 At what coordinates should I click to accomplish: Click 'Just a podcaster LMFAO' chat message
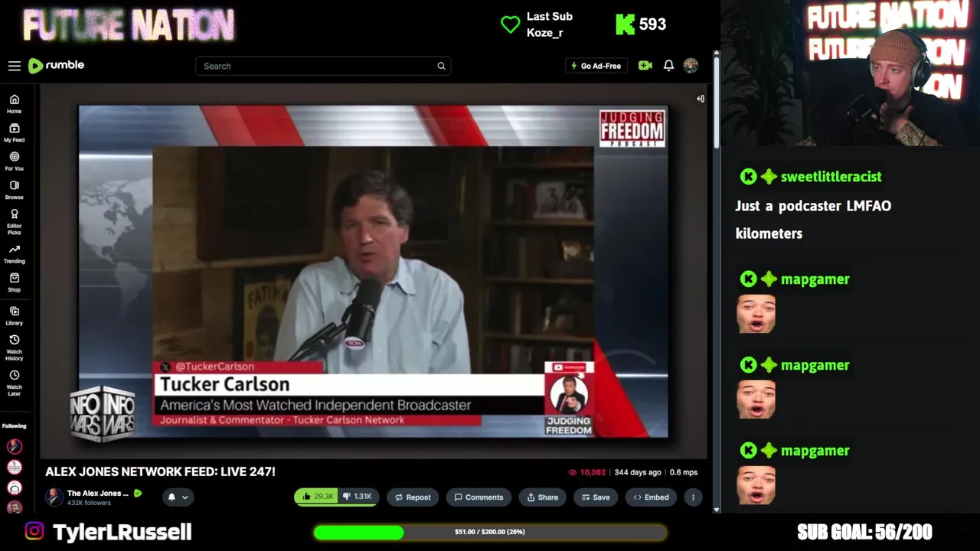813,206
